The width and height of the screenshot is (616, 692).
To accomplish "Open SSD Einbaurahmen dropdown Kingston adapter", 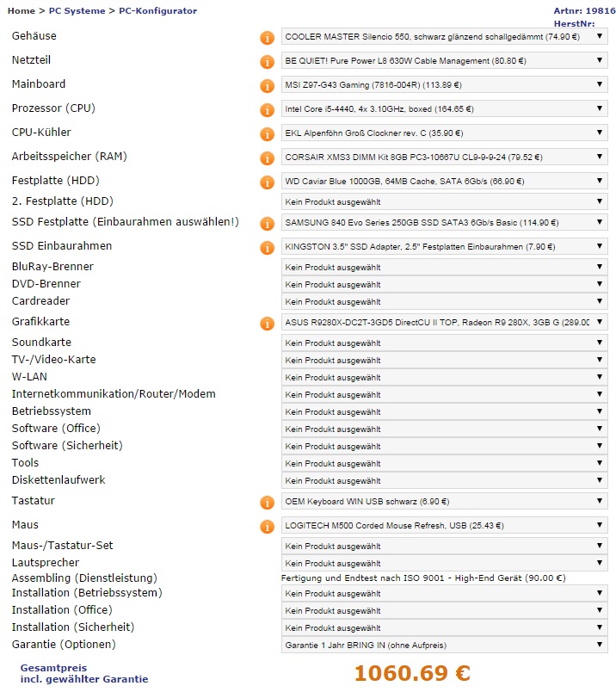I will click(x=444, y=247).
